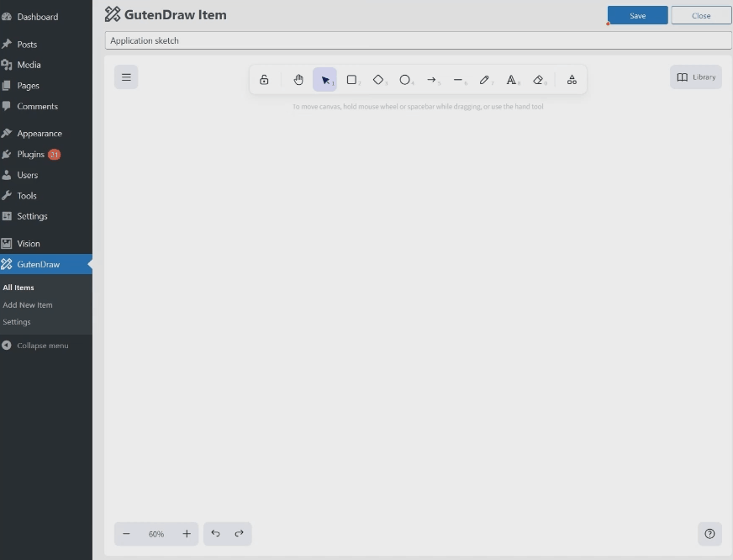
Task: Toggle the extra shapes tool
Action: [x=572, y=79]
